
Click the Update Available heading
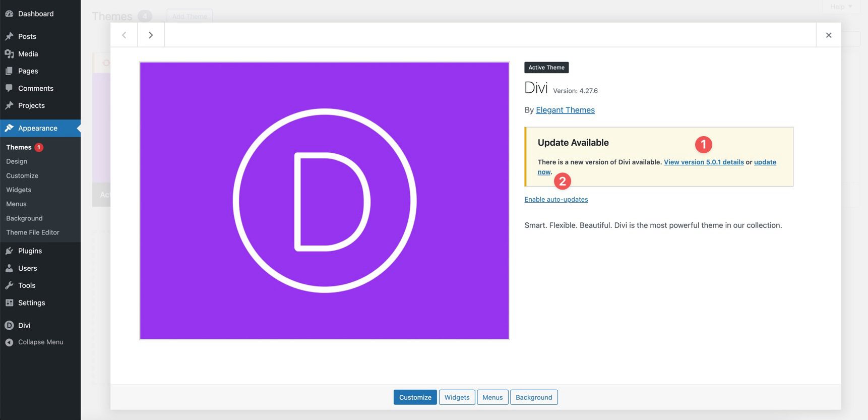point(573,143)
